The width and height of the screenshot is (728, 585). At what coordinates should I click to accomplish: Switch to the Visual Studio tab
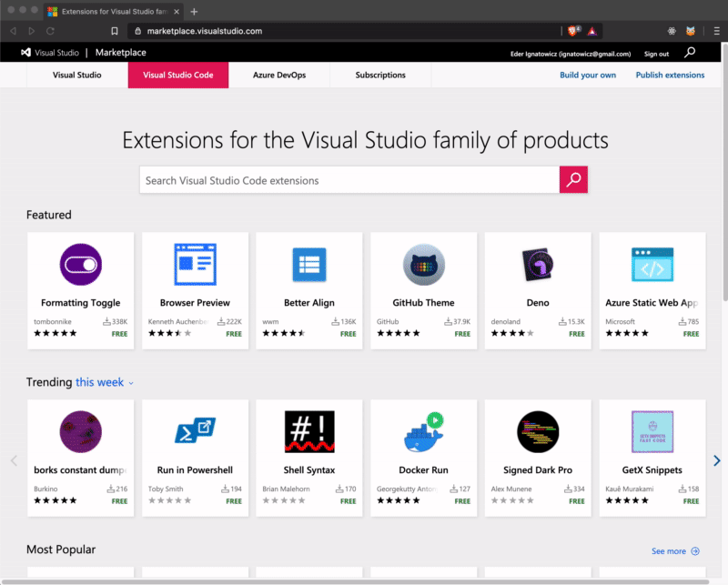point(77,75)
